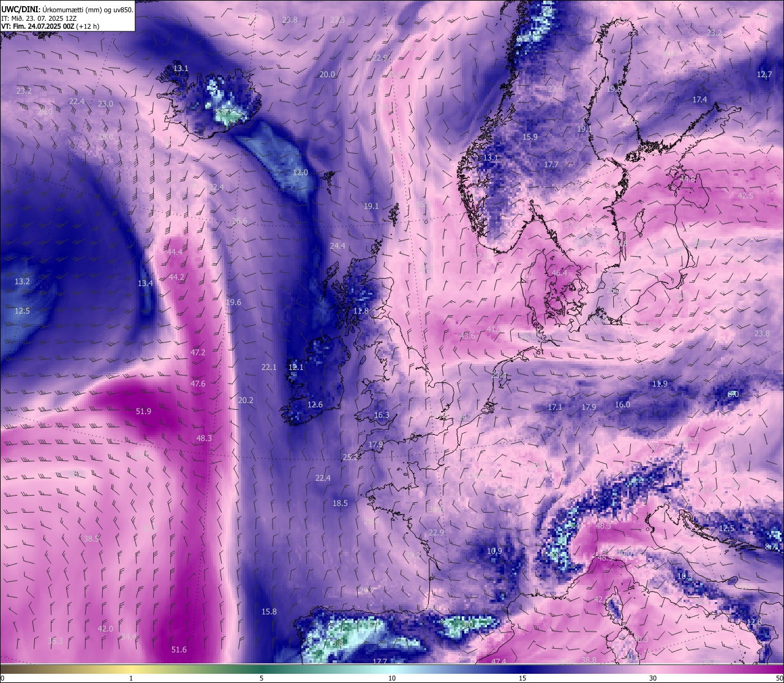Click the 12.1 value over Ireland

[296, 368]
